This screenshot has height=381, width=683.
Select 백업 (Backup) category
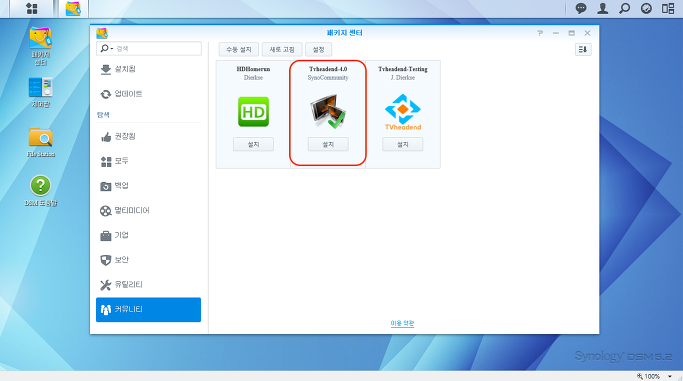click(x=149, y=186)
